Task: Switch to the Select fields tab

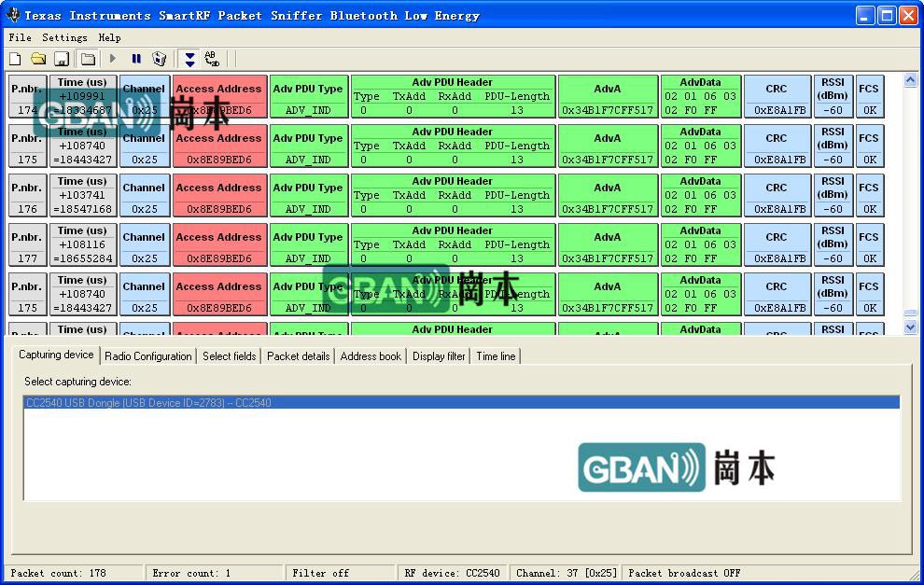Action: (x=230, y=356)
